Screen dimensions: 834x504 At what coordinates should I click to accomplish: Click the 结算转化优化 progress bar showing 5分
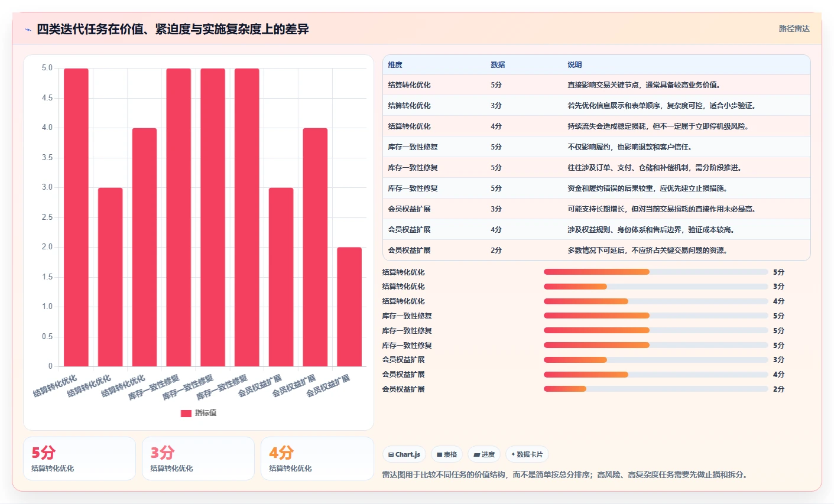(x=656, y=272)
